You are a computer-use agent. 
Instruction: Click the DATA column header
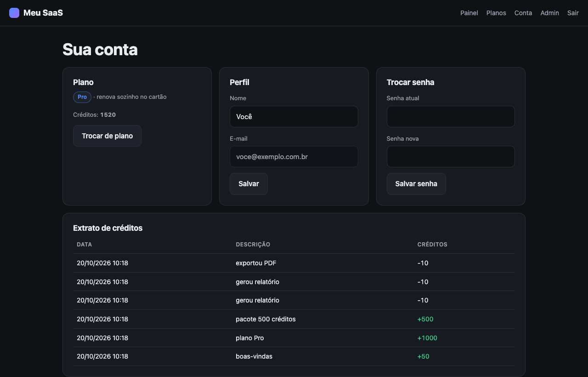click(85, 245)
